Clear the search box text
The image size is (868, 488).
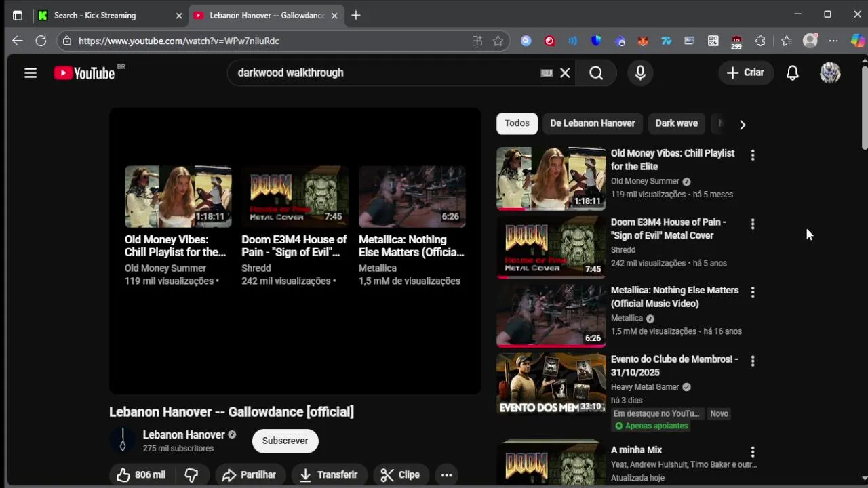pos(565,73)
